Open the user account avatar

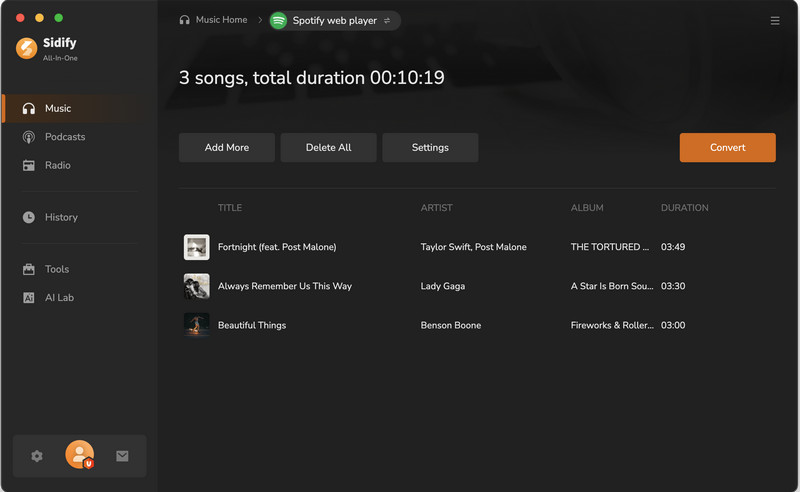(80, 454)
